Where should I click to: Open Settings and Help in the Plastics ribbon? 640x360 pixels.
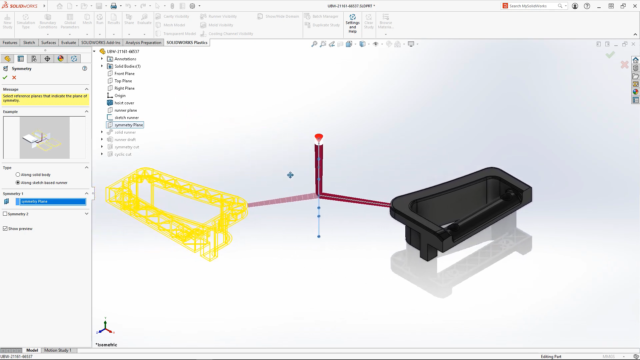coord(353,23)
